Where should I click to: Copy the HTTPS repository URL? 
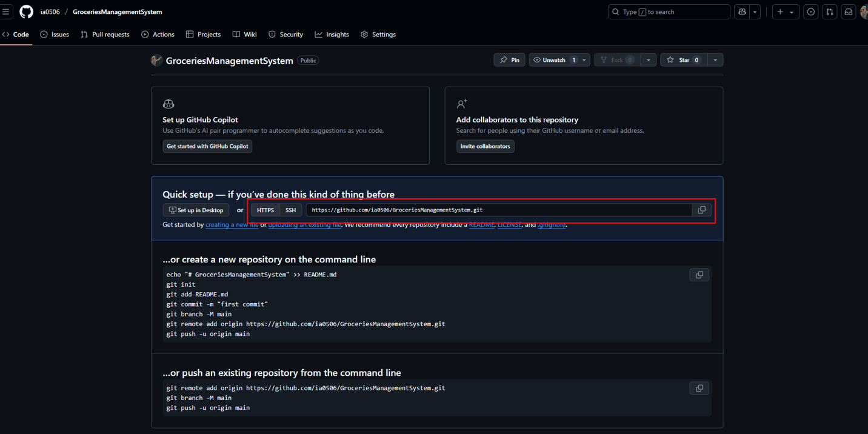701,209
